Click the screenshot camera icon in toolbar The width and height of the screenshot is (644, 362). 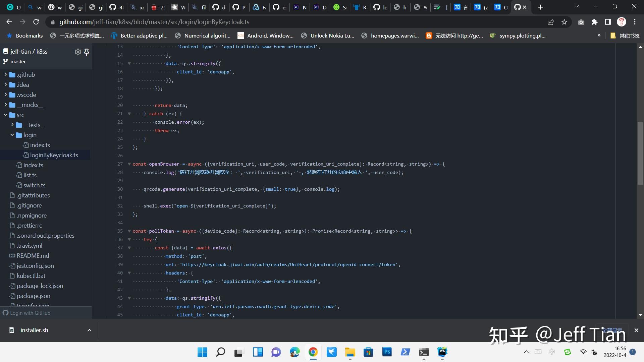[x=581, y=22]
